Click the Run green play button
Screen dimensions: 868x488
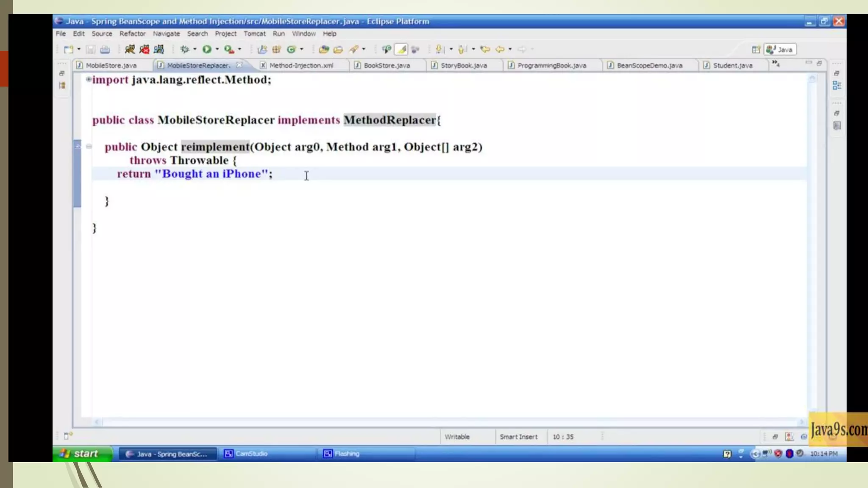[x=206, y=49]
